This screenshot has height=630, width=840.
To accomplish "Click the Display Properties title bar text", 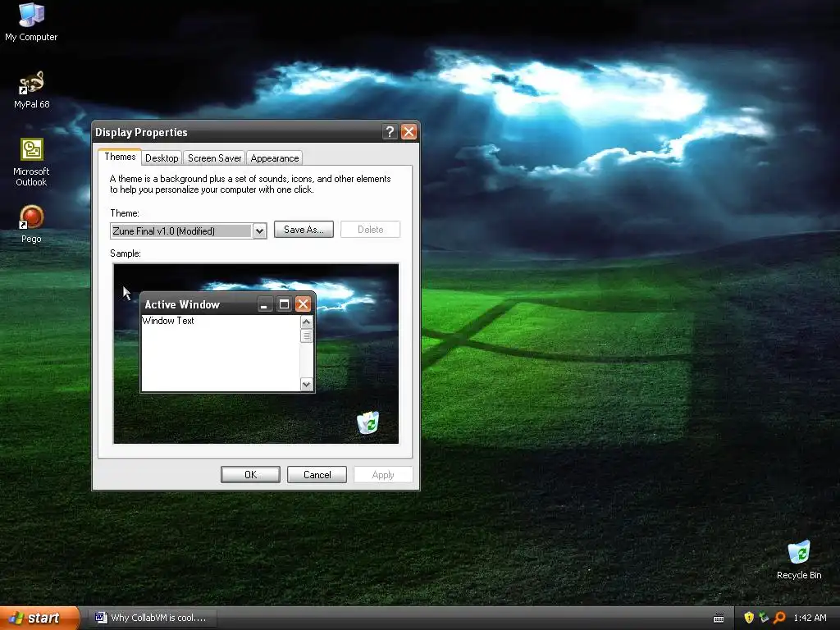I will point(141,132).
